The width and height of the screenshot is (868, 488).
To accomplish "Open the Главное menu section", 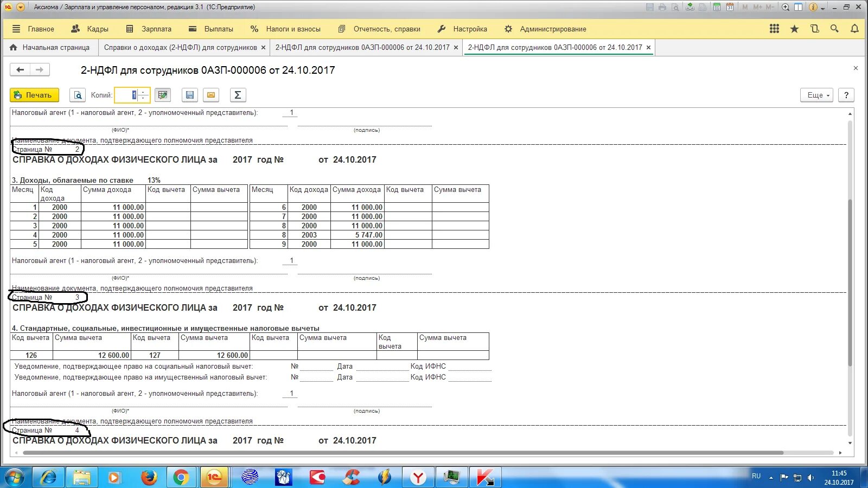I will [34, 29].
